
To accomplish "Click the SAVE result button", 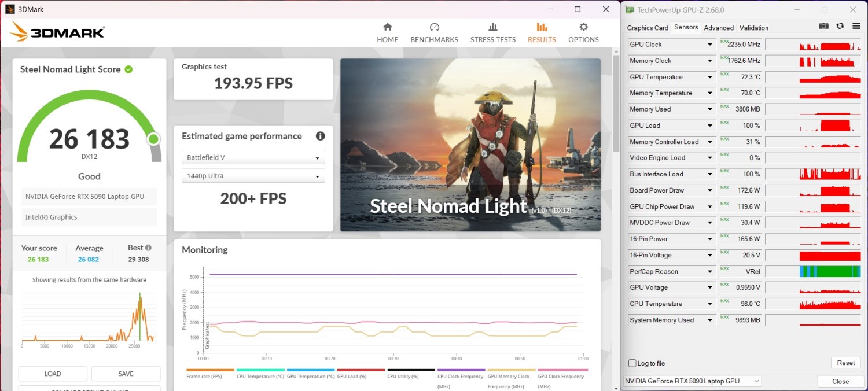I will tap(126, 374).
